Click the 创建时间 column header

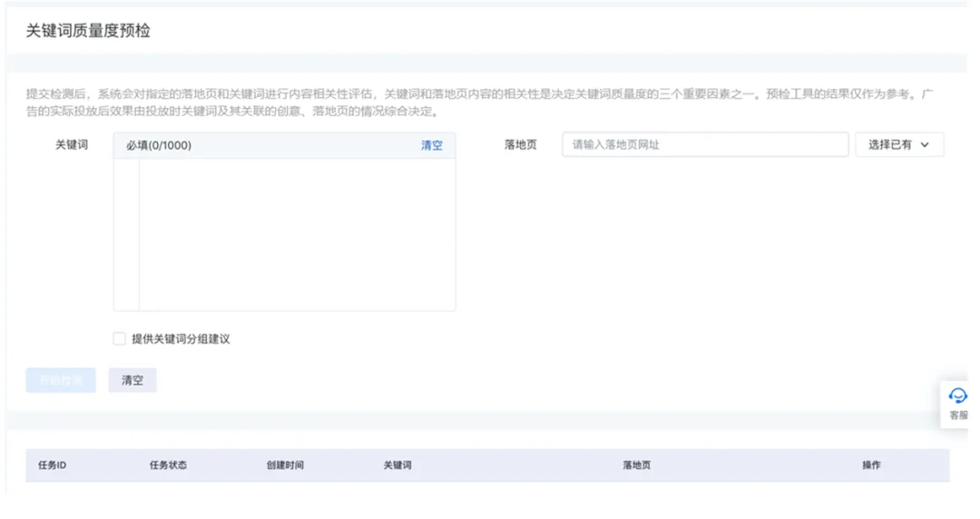click(285, 465)
